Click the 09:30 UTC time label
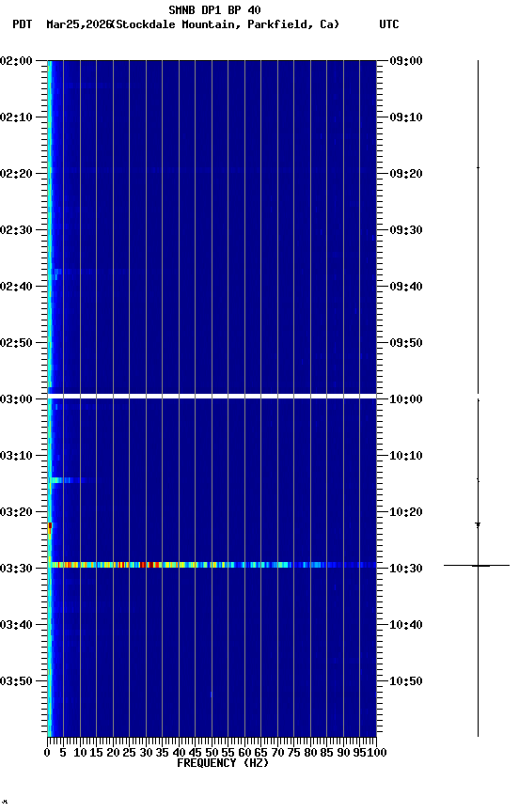Screen dimensions: 519x812 tap(406, 230)
